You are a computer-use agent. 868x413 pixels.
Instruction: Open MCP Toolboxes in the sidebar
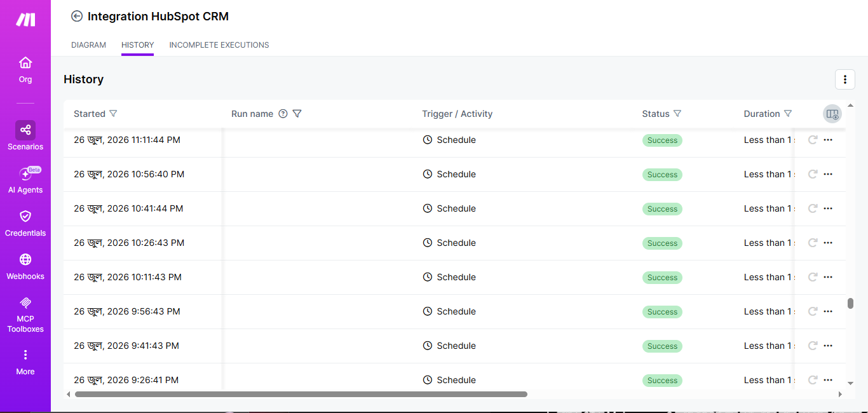25,315
